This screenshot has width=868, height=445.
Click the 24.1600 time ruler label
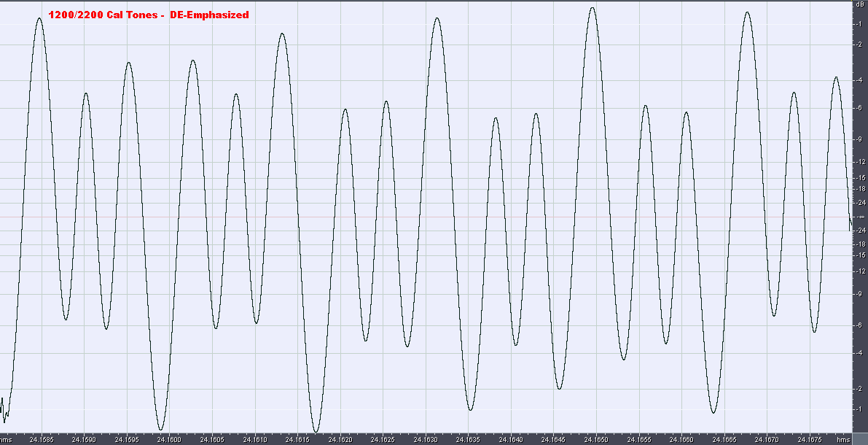pos(169,440)
